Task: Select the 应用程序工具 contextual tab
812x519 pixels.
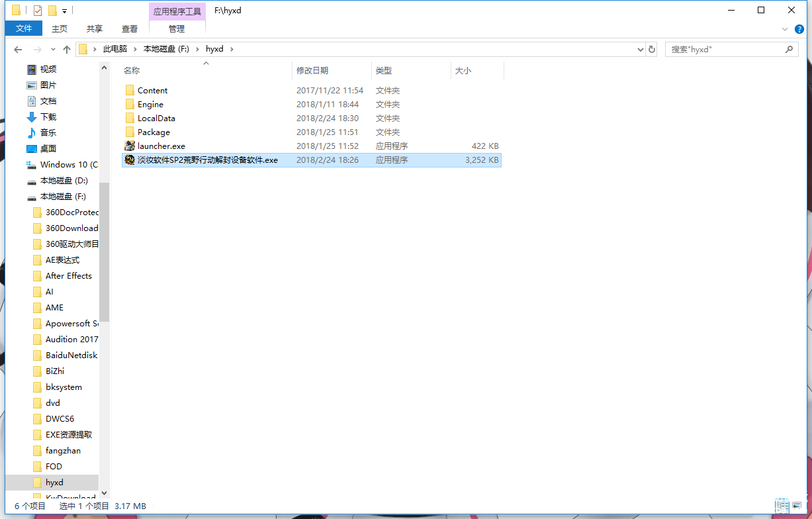Action: [x=177, y=11]
